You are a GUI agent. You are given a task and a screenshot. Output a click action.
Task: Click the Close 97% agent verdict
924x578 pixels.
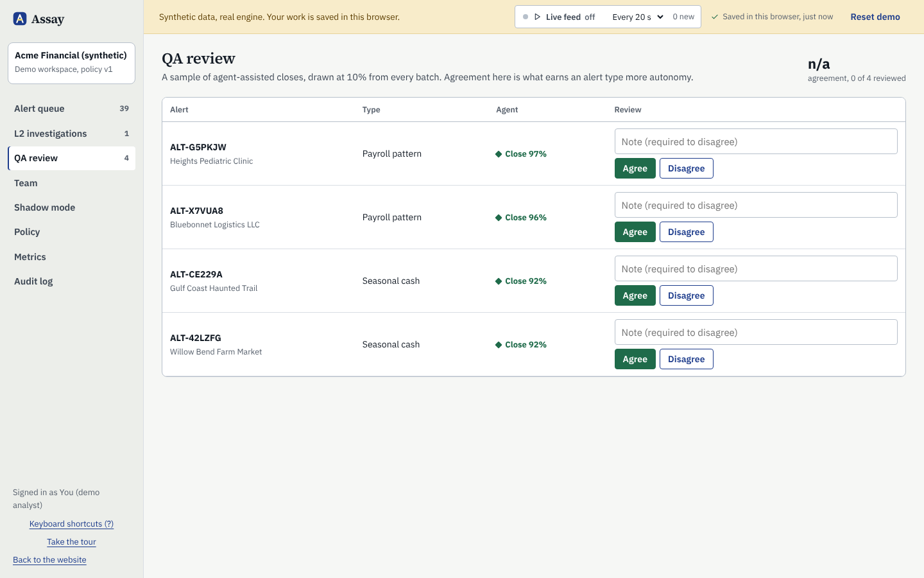click(521, 154)
